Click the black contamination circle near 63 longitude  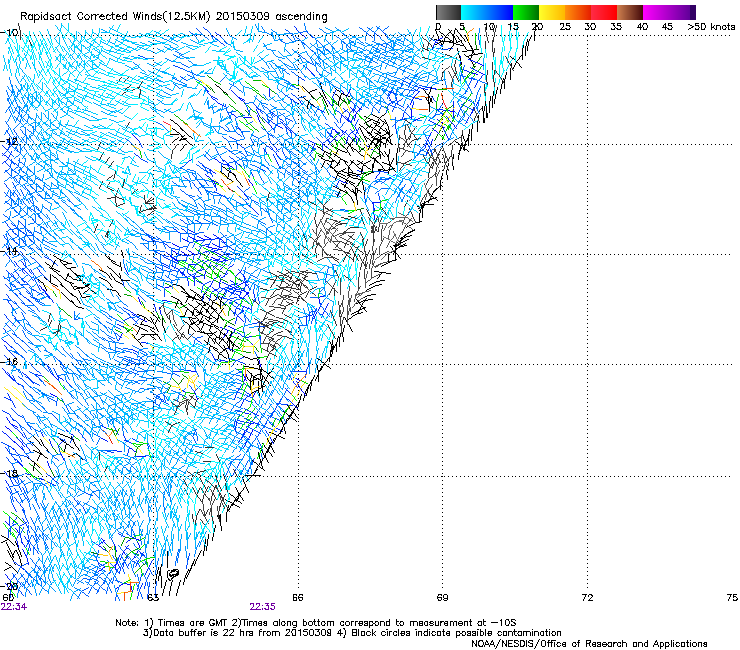click(x=173, y=574)
